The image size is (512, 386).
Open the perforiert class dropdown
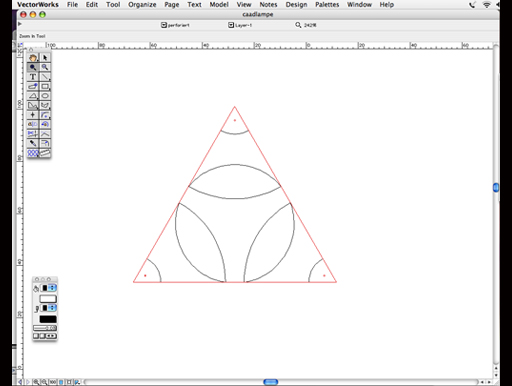tap(164, 25)
